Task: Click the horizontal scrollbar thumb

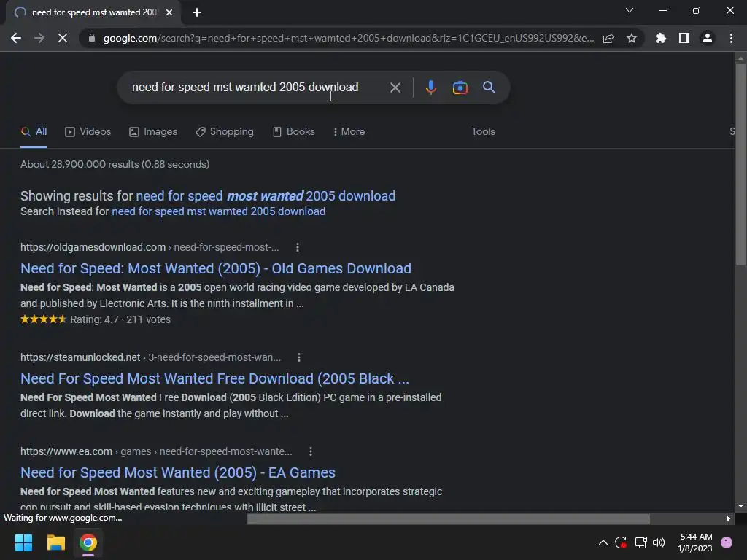Action: point(449,518)
